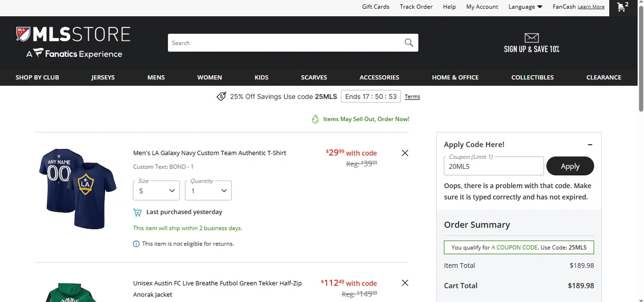
Task: Open the promo Terms link
Action: (x=412, y=97)
